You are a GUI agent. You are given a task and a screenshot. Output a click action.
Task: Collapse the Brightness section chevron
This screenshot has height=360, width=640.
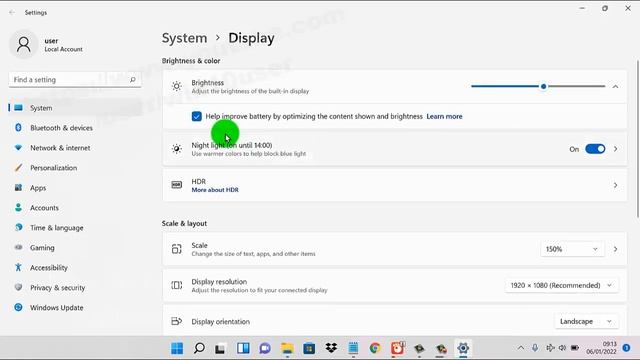point(615,87)
